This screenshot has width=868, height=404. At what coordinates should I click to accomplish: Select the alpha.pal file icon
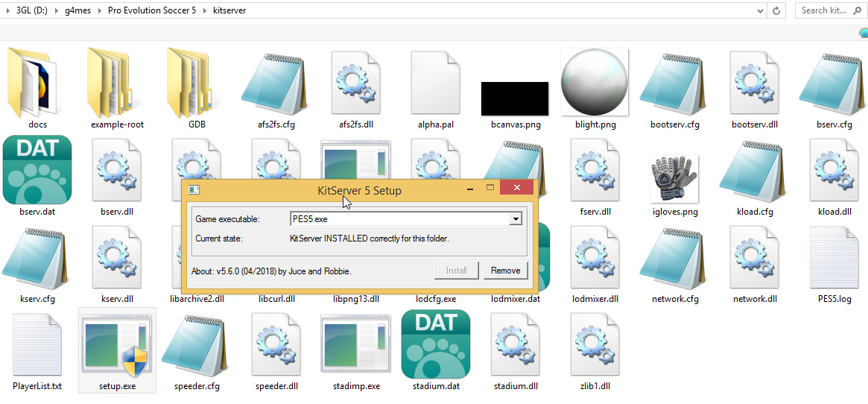click(x=436, y=83)
